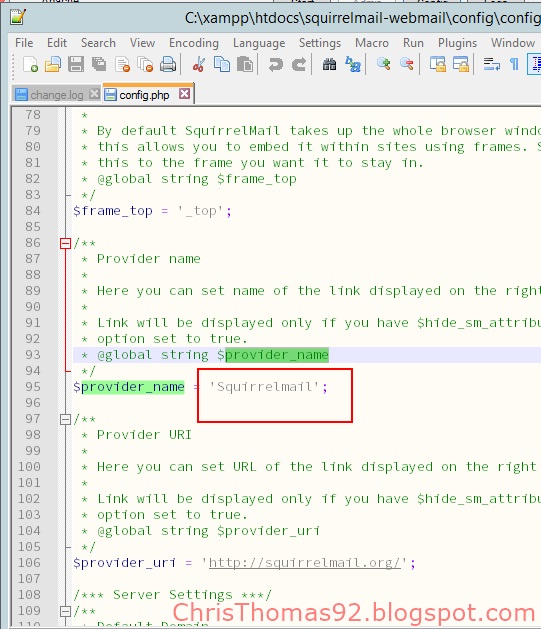Save the current file with floppy icon
Screen dimensions: 541x629
(76, 64)
